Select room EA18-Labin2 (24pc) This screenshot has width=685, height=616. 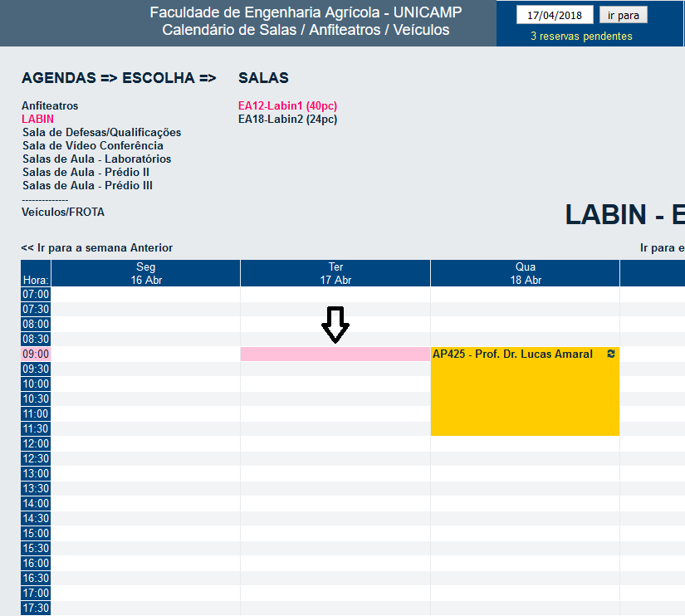[287, 119]
